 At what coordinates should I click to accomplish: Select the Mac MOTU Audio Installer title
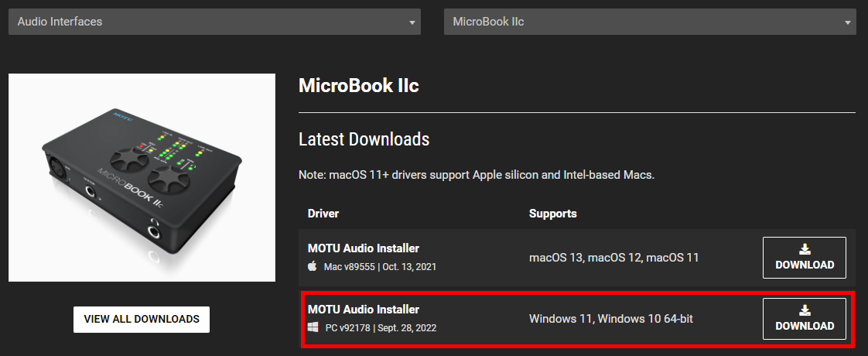pos(364,248)
